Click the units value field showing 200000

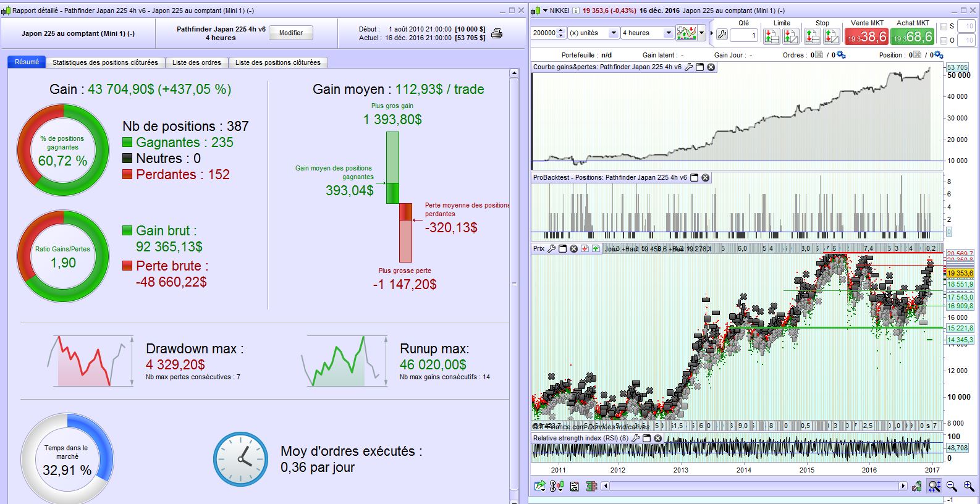click(x=544, y=33)
